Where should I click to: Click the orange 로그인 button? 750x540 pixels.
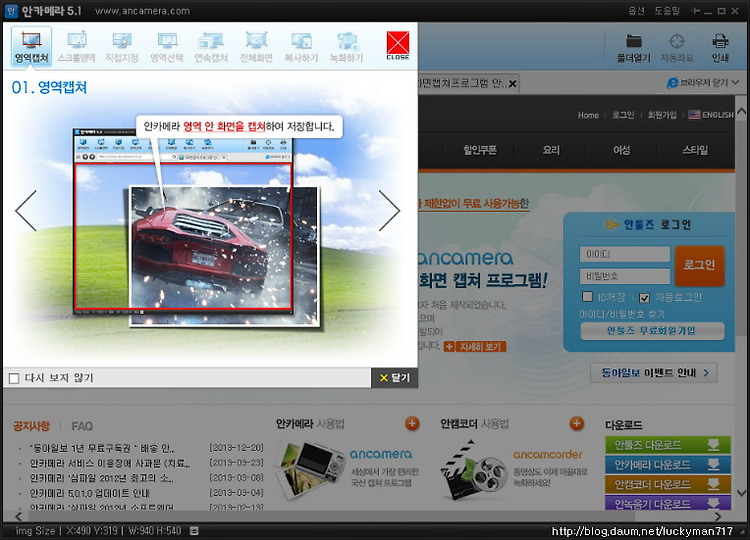699,265
